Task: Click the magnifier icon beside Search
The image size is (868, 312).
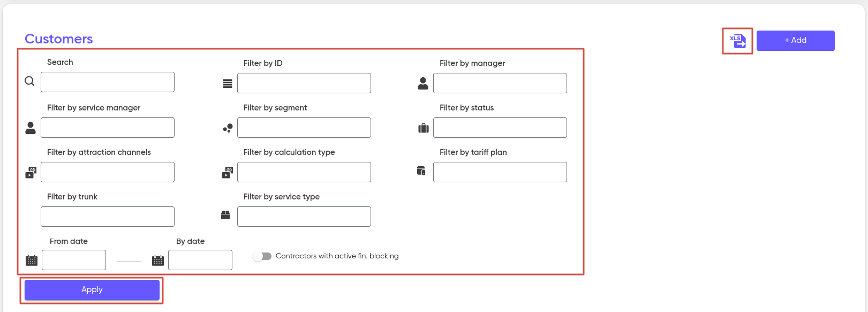Action: [x=30, y=81]
